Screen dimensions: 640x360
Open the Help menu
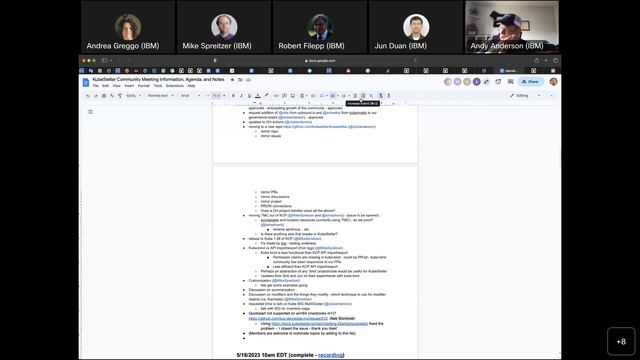click(x=191, y=86)
